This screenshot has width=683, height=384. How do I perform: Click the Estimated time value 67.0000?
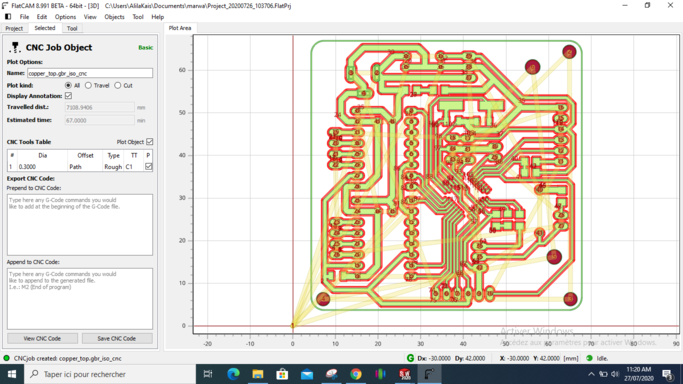click(x=100, y=120)
